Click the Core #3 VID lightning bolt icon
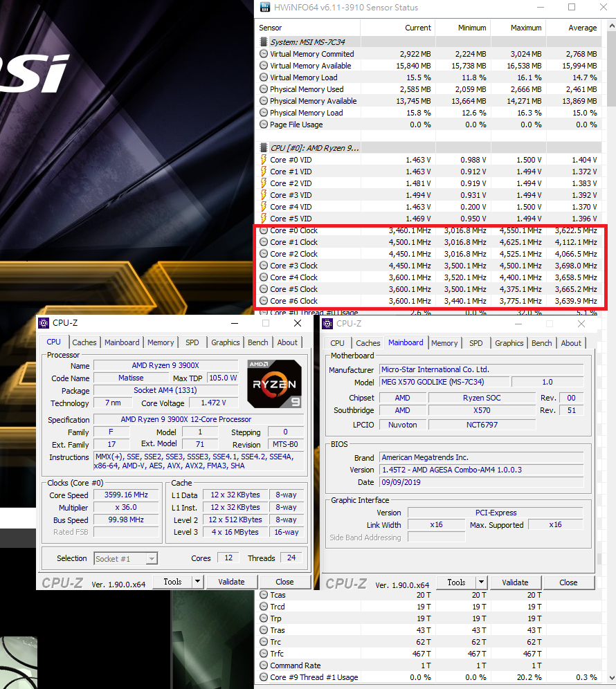 [264, 194]
